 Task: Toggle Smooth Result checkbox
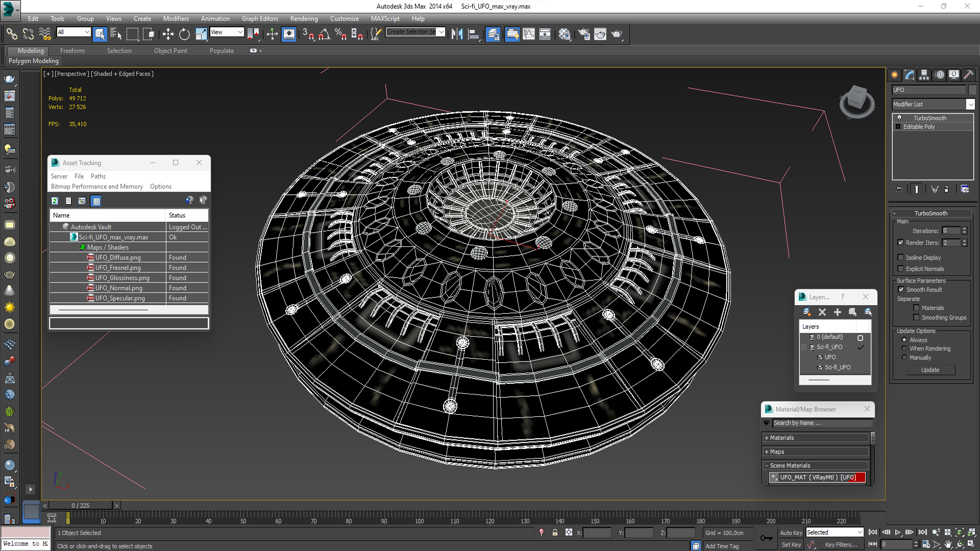[x=901, y=289]
